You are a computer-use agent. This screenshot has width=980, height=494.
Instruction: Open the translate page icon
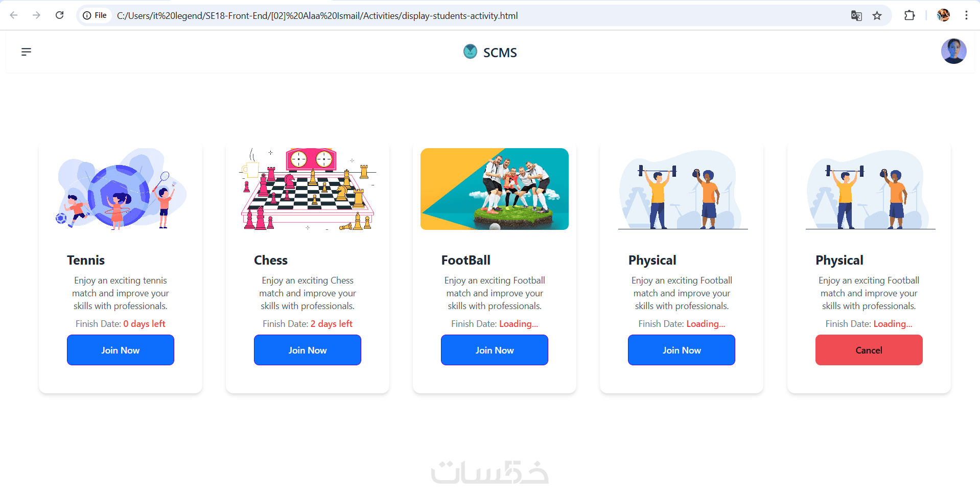856,15
